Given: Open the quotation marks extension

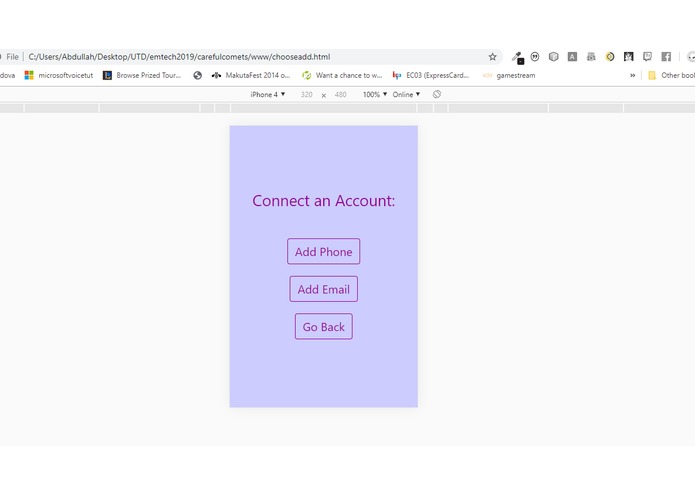Looking at the screenshot, I should click(535, 56).
